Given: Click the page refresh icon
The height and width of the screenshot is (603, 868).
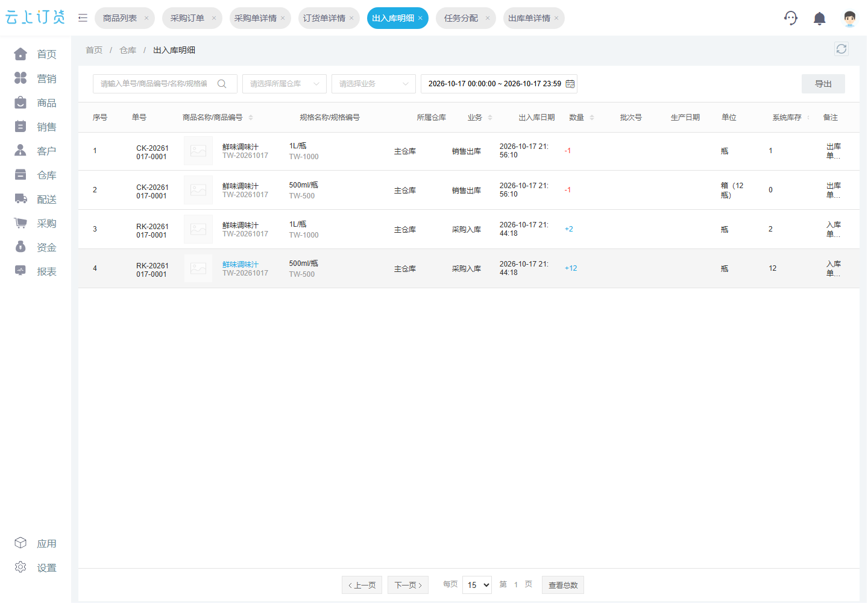Looking at the screenshot, I should tap(841, 49).
